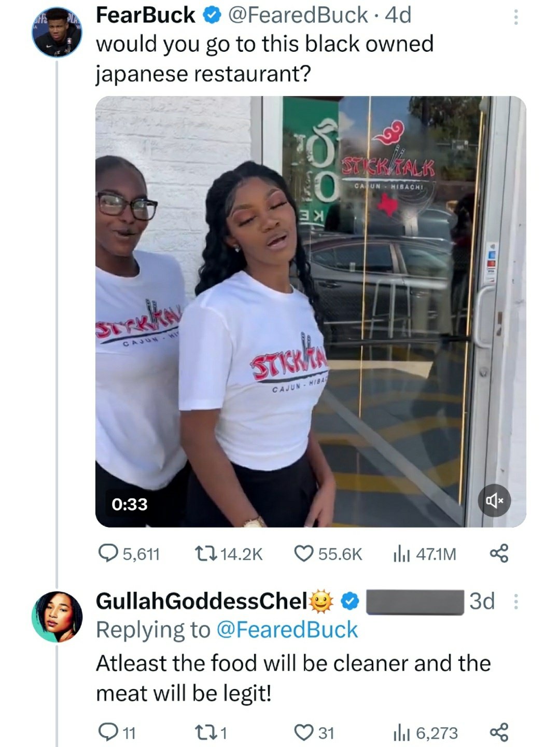Repost GullahGoddessChel's reply
This screenshot has height=747, width=560.
(210, 733)
